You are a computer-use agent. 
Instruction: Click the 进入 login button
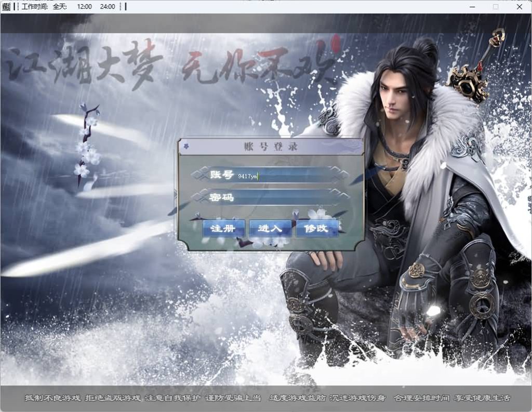coord(270,229)
